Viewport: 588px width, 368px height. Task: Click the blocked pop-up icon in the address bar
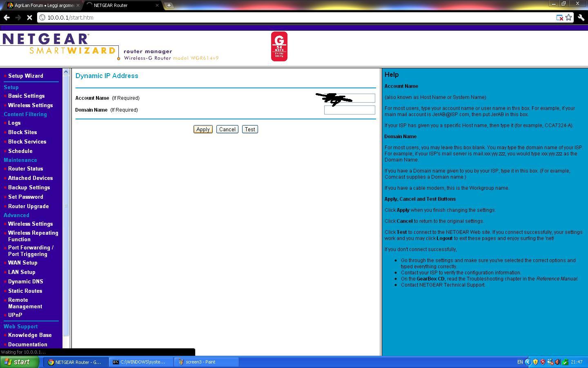(560, 18)
